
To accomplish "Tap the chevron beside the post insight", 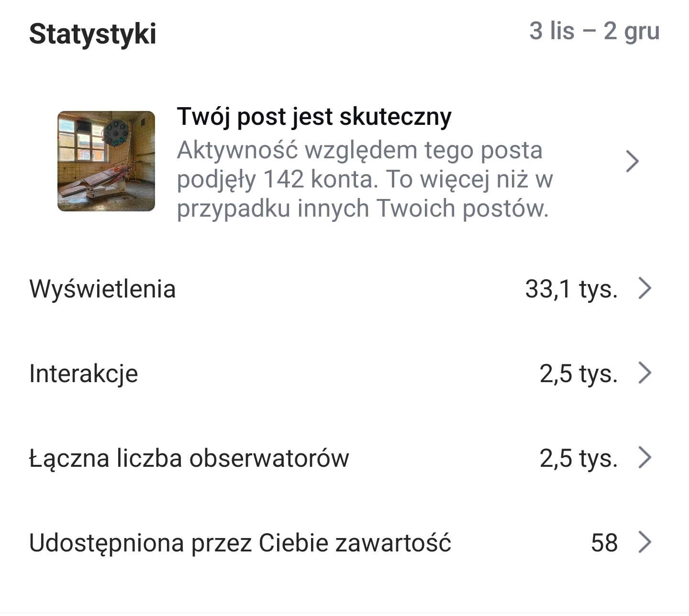I will tap(632, 162).
